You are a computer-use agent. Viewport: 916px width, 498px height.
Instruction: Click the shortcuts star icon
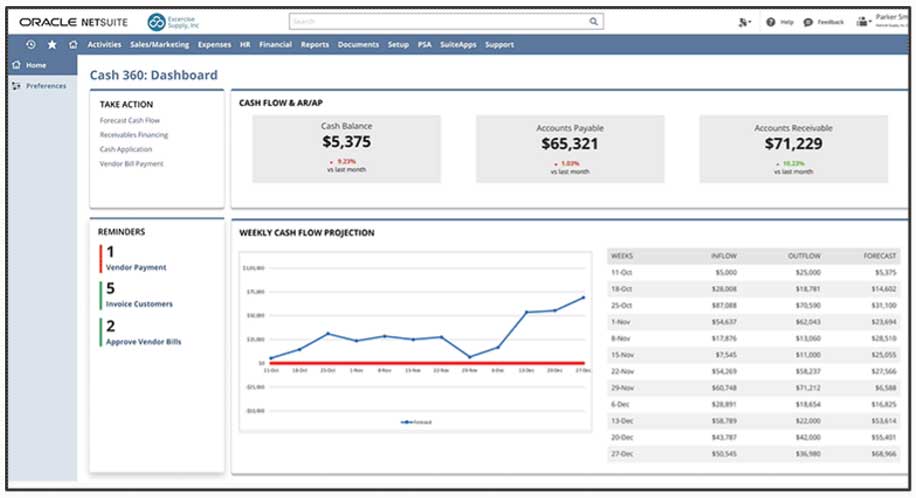click(52, 44)
